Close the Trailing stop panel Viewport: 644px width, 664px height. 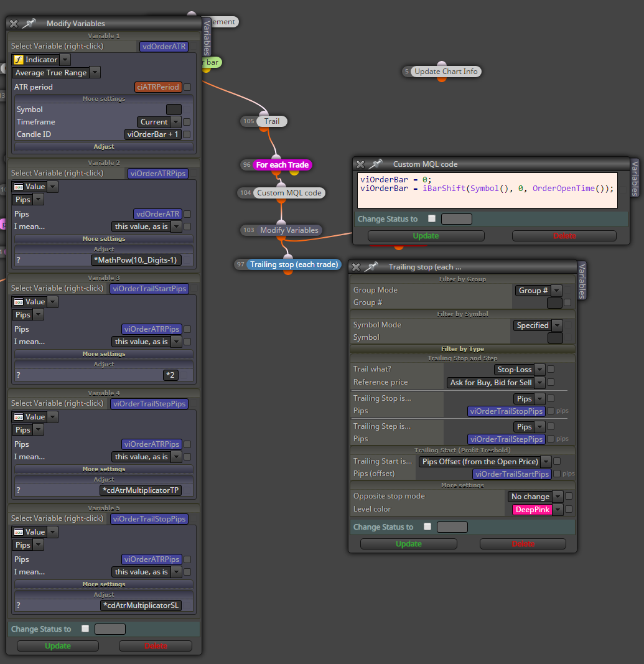(x=356, y=267)
